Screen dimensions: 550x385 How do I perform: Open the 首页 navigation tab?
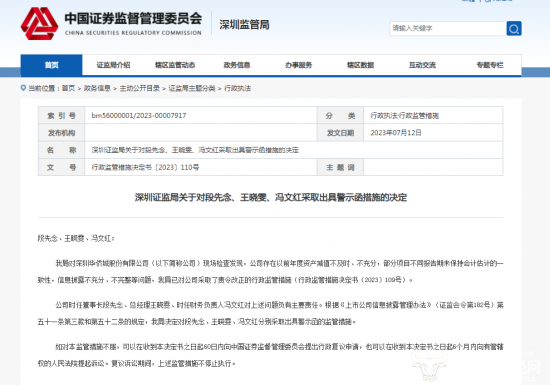(52, 65)
